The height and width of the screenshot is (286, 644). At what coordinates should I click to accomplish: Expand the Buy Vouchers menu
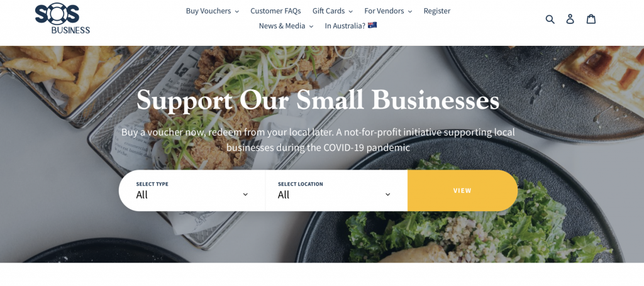tap(213, 11)
